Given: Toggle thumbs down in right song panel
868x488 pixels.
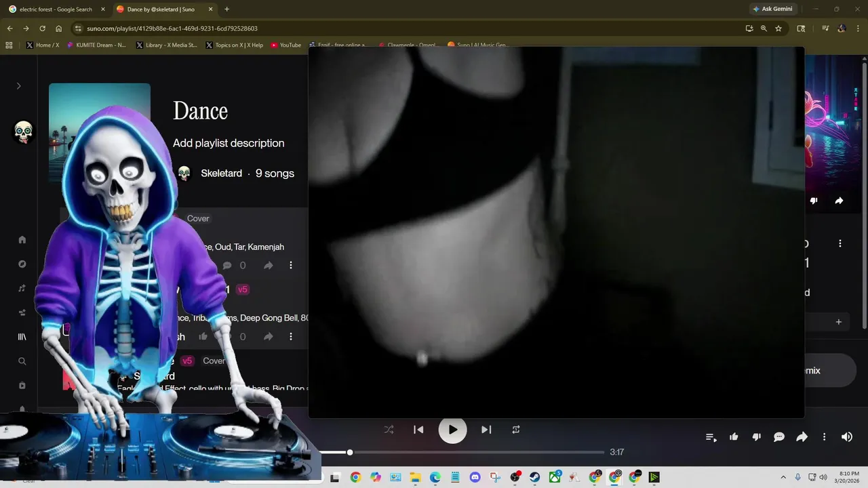Looking at the screenshot, I should pyautogui.click(x=814, y=201).
